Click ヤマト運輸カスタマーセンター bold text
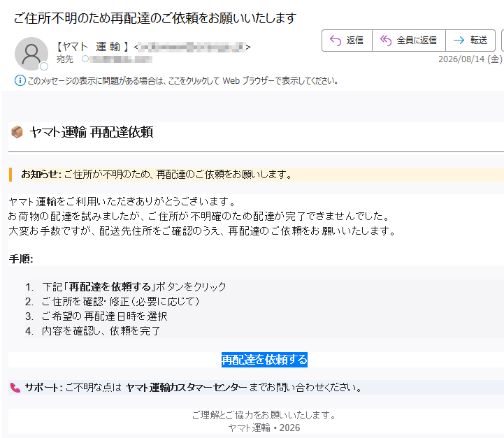504x438 pixels. pos(186,388)
